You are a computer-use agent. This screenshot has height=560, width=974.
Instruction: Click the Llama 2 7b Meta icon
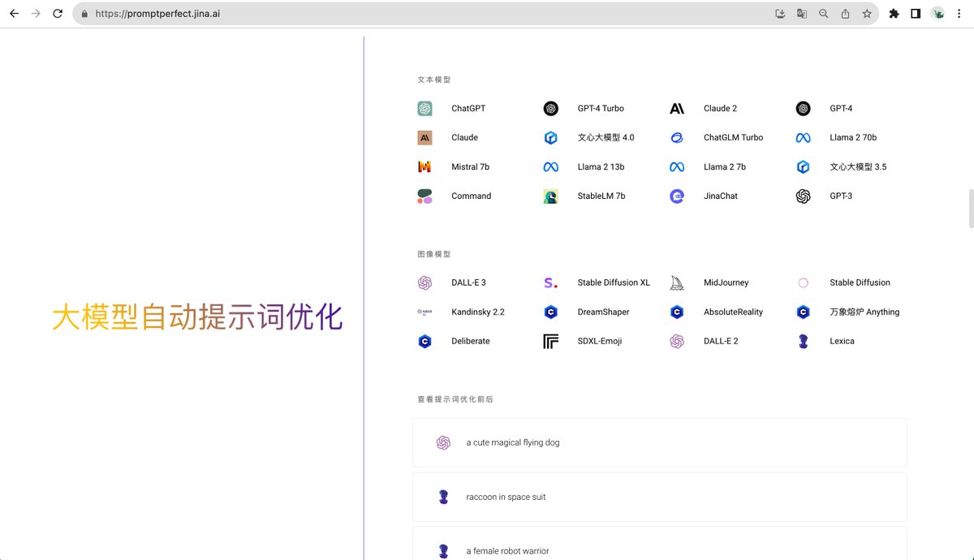(677, 167)
